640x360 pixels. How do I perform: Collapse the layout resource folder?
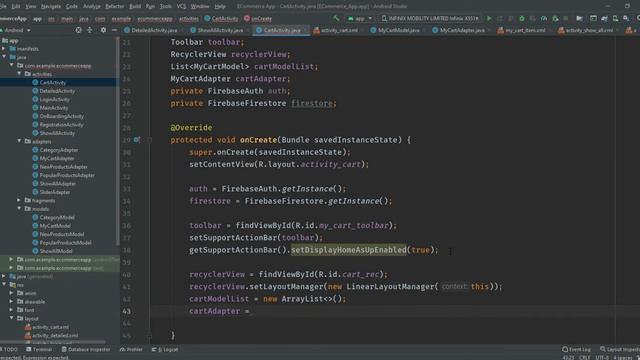[x=11, y=318]
